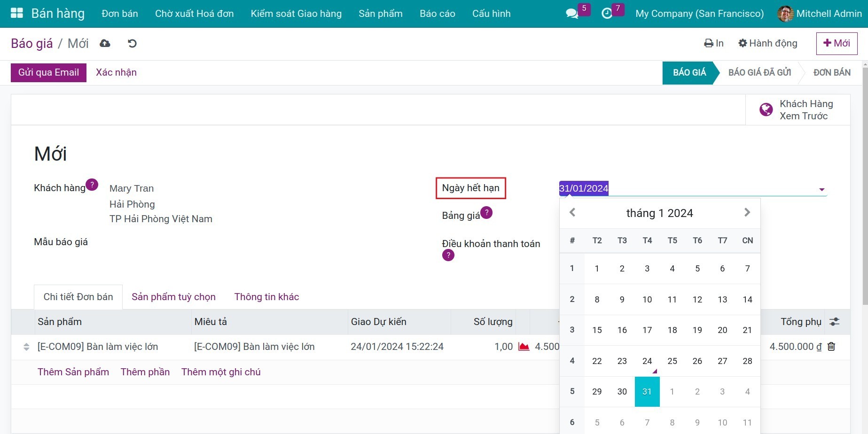Click the expiration date input field
Screen dimensions: 868x434
tap(686, 188)
